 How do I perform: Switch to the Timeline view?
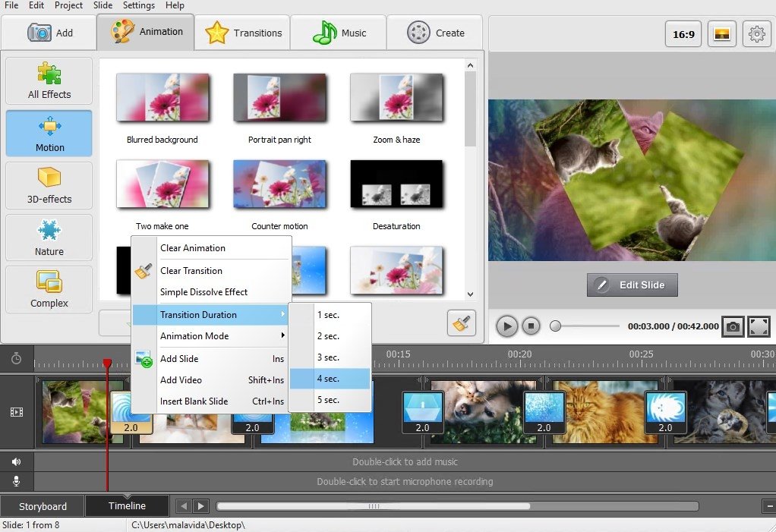(128, 505)
